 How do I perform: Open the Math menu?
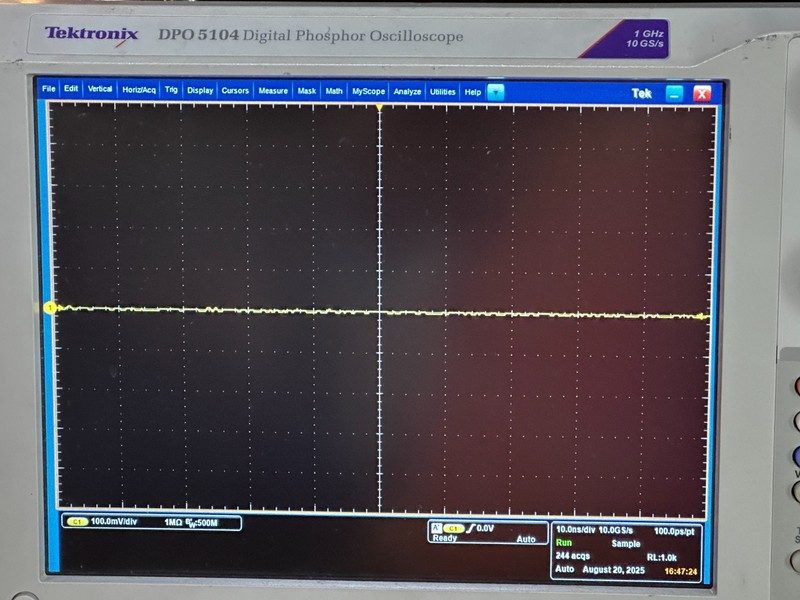click(x=334, y=91)
